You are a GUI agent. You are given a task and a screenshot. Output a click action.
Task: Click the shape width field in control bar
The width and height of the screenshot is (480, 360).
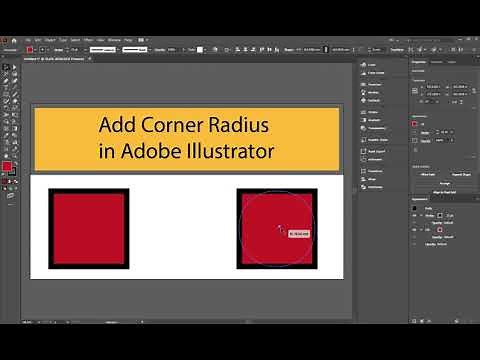point(312,50)
